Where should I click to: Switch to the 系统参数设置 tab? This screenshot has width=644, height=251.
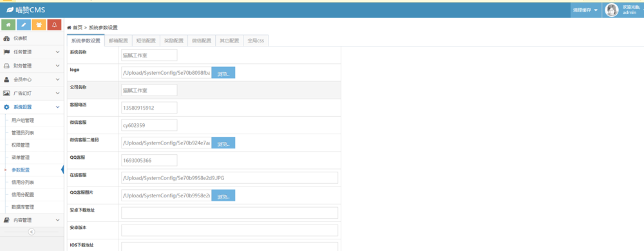tap(86, 41)
